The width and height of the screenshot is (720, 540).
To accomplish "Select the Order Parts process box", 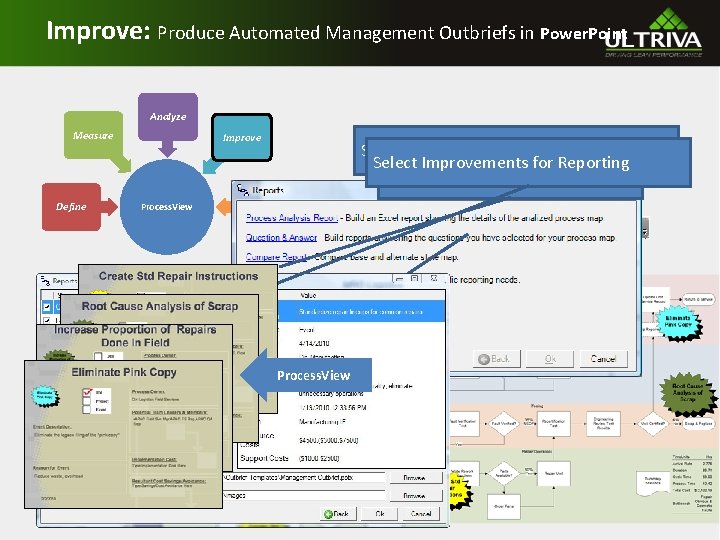I will pos(504,506).
